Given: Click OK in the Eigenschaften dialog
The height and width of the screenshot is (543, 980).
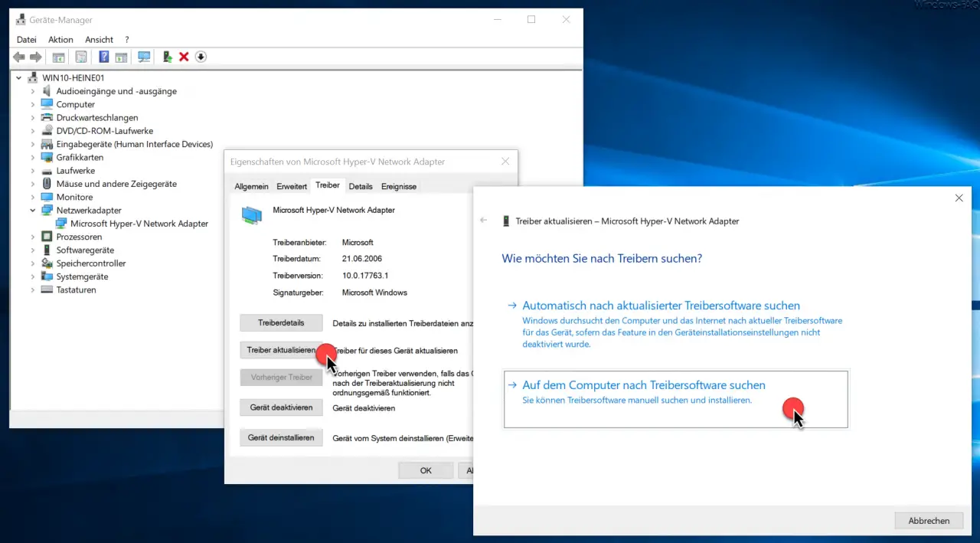Looking at the screenshot, I should point(426,471).
